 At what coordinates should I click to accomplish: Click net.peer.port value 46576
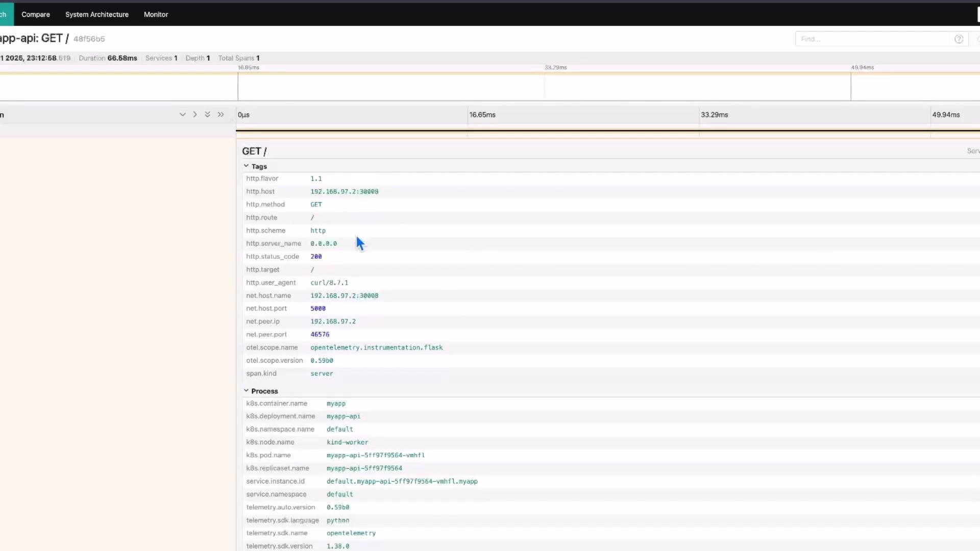[320, 335]
